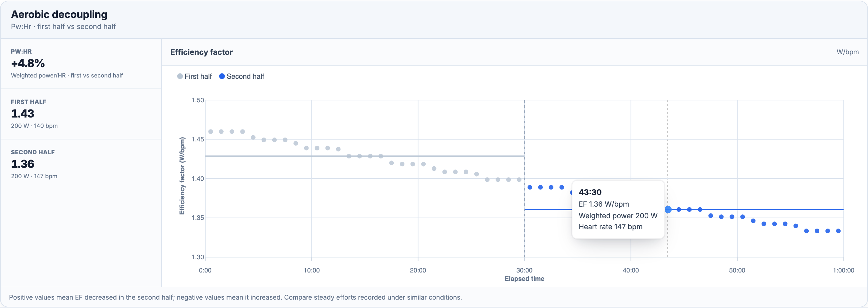Click the Efficiency factor chart title
The image size is (868, 308).
point(201,52)
